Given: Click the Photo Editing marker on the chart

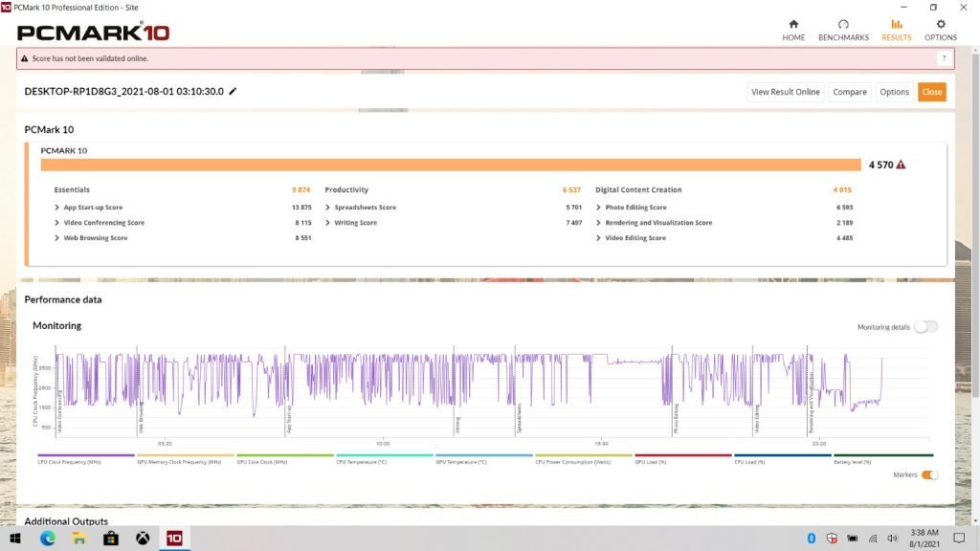Looking at the screenshot, I should 676,419.
